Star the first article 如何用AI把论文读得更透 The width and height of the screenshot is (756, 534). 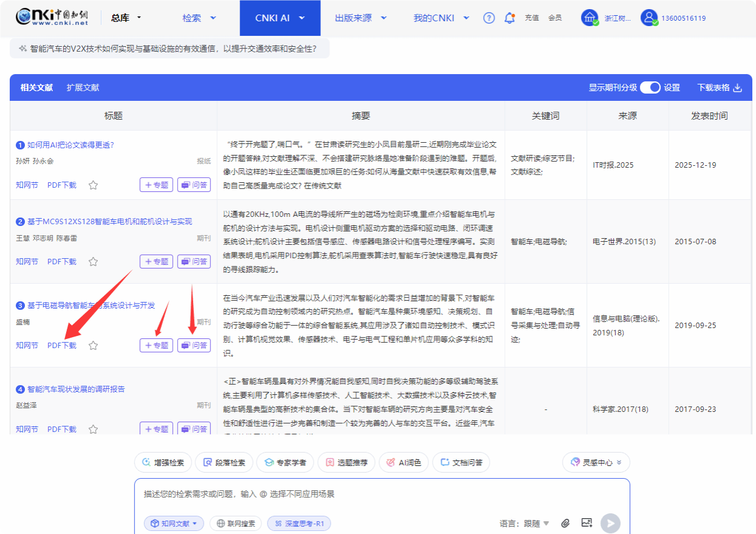(93, 185)
